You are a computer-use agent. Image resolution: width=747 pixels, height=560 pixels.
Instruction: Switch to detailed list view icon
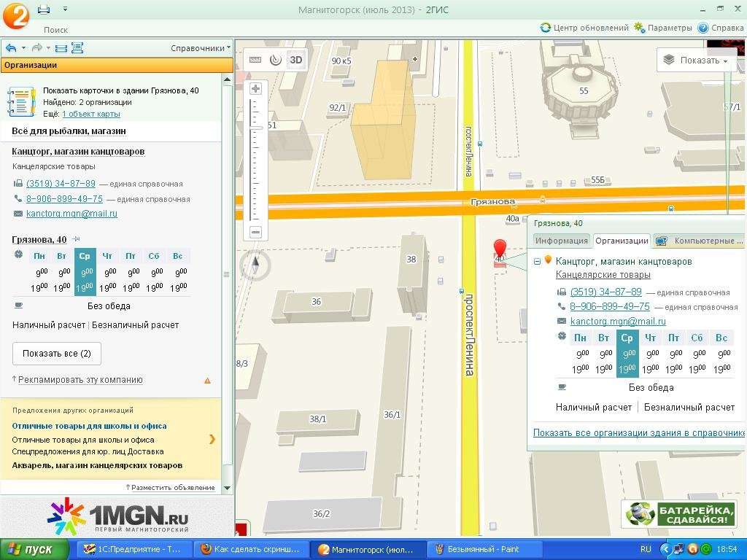(x=77, y=47)
